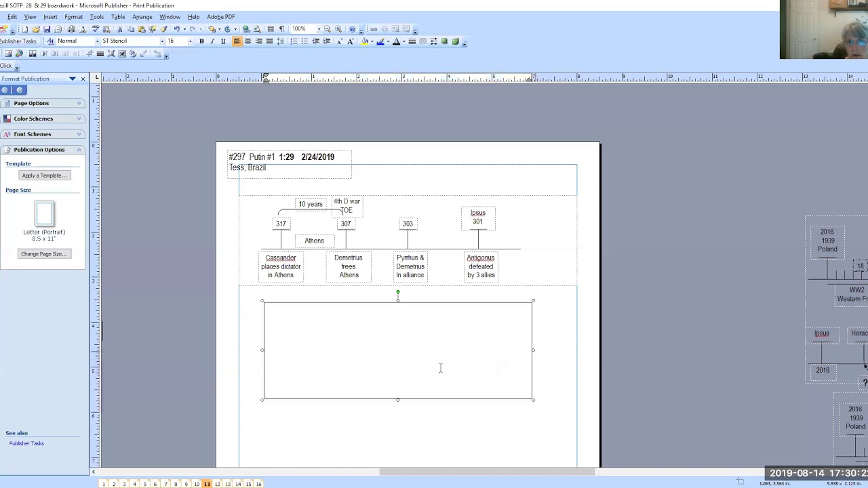Open the Insert menu
The image size is (868, 488).
(50, 17)
